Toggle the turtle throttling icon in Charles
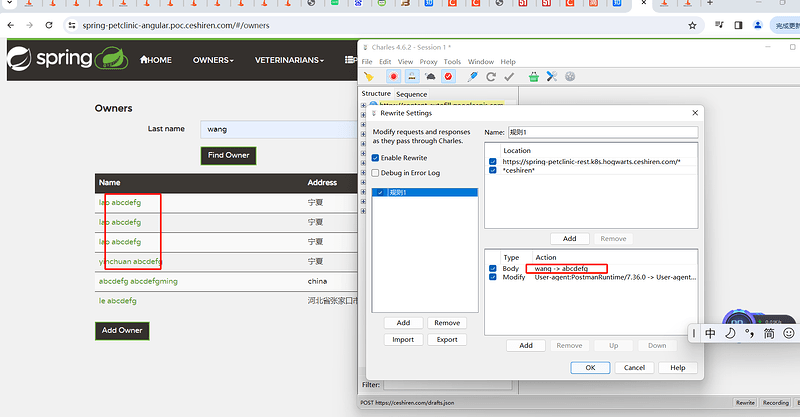Viewport: 800px width, 417px height. click(x=430, y=77)
